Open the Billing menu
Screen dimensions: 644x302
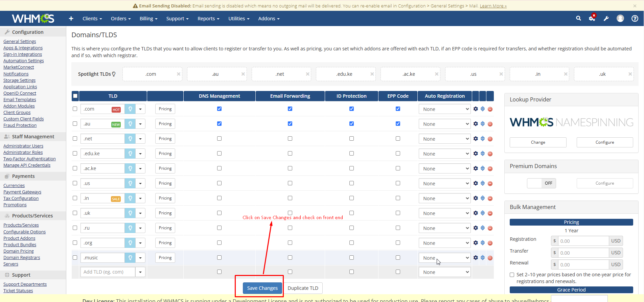tap(148, 19)
